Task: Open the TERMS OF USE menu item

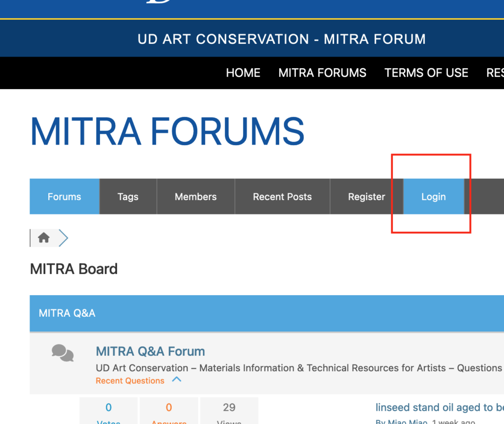Action: [426, 73]
